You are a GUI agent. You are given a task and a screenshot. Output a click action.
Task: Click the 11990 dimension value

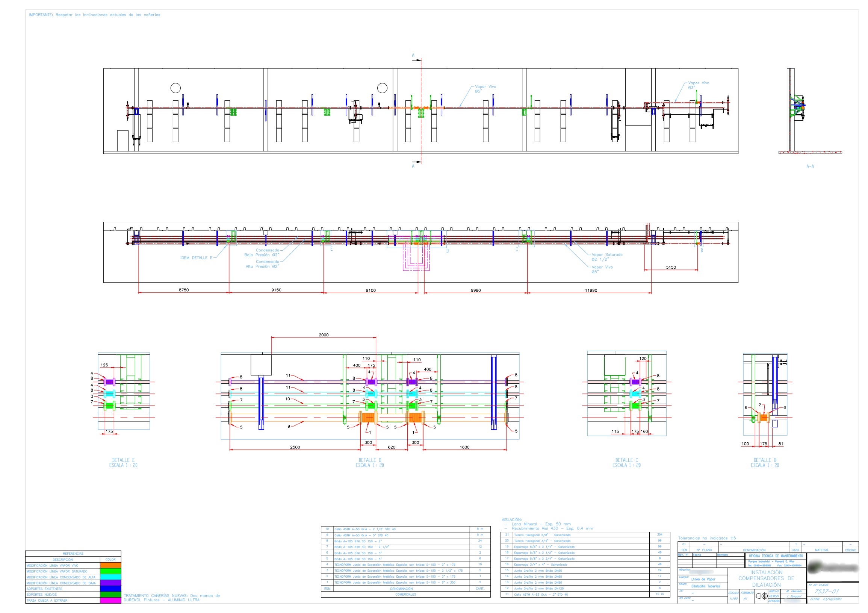(x=591, y=291)
